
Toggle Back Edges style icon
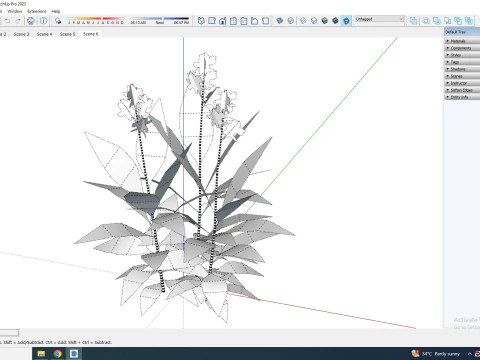click(x=291, y=21)
